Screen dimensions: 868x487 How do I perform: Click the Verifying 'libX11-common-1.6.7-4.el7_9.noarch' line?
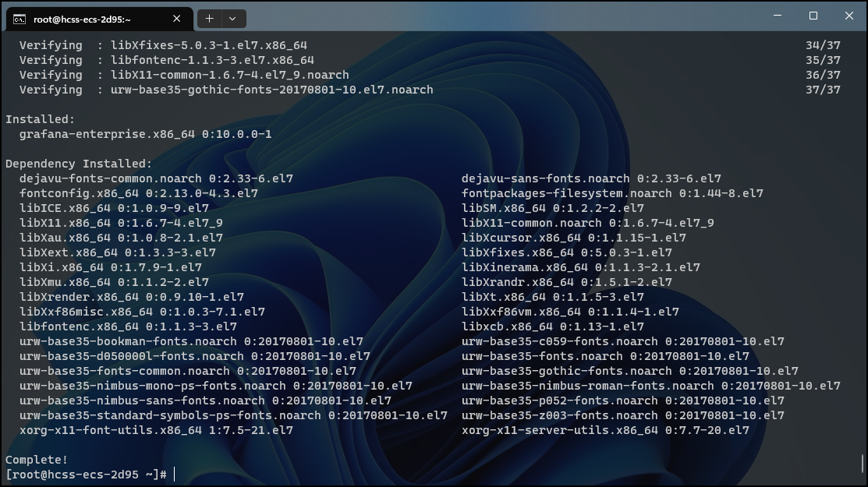tap(184, 75)
